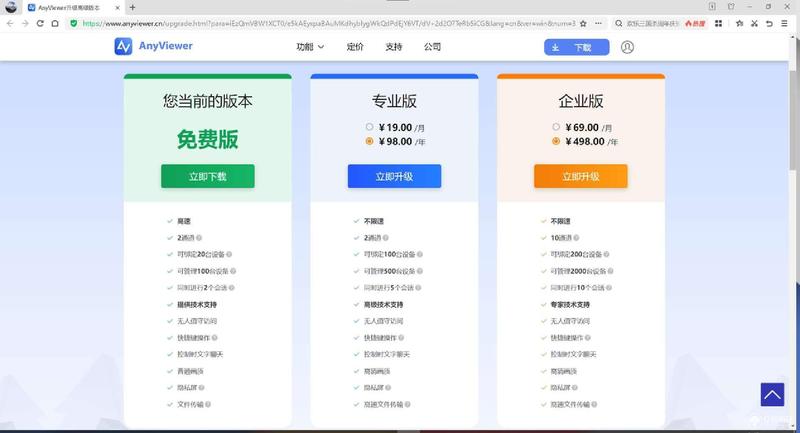Click the 免费版 heading text
The image size is (800, 433).
coord(208,139)
